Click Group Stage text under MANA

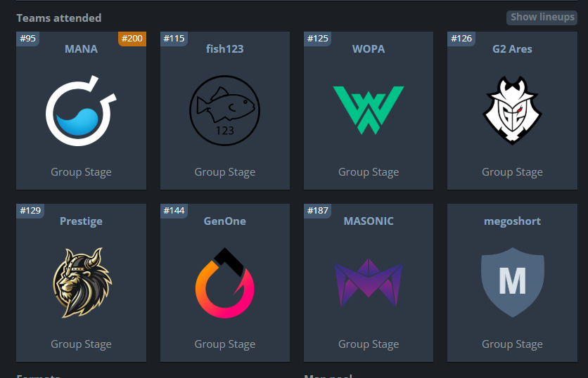coord(81,172)
